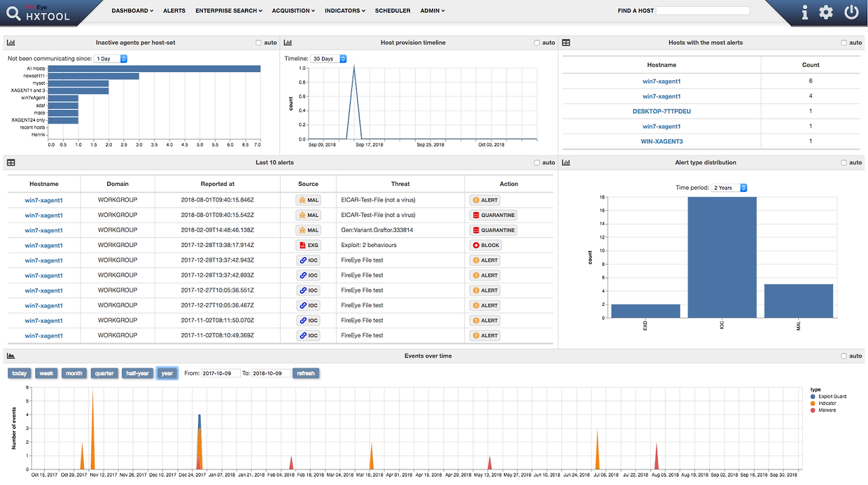This screenshot has height=485, width=868.
Task: Click the MAL icon on the EICAR-Test-File alert
Action: pos(308,199)
